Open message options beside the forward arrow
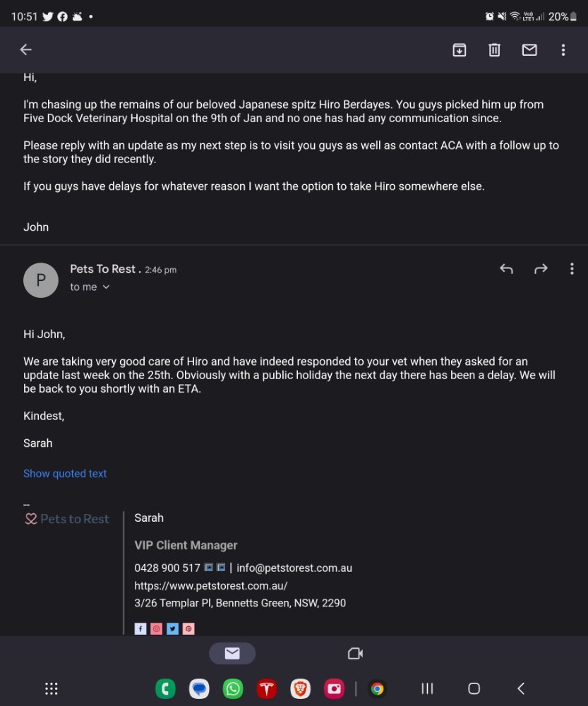 point(572,269)
